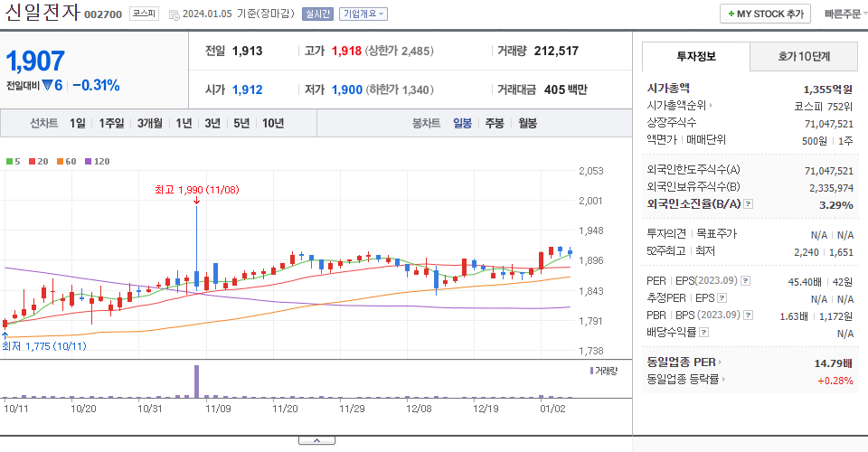Select the 일봉 candlestick view
Image resolution: width=868 pixels, height=452 pixels.
pyautogui.click(x=462, y=123)
